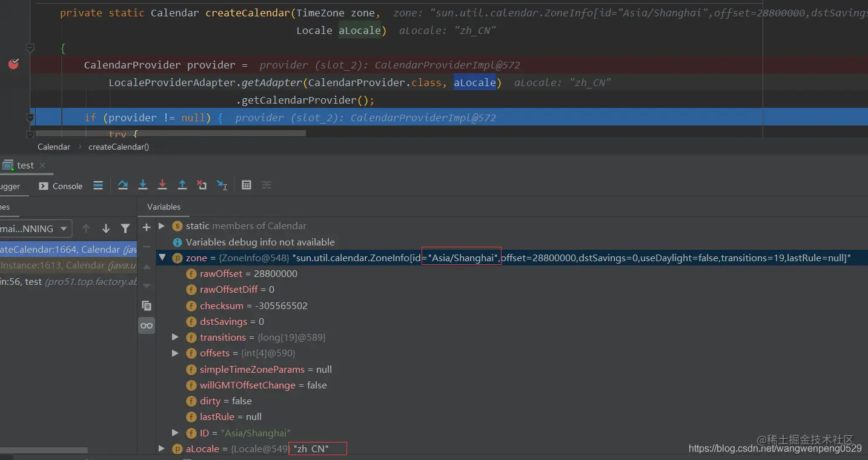
Task: Click the Calendar breadcrumb item
Action: 54,147
